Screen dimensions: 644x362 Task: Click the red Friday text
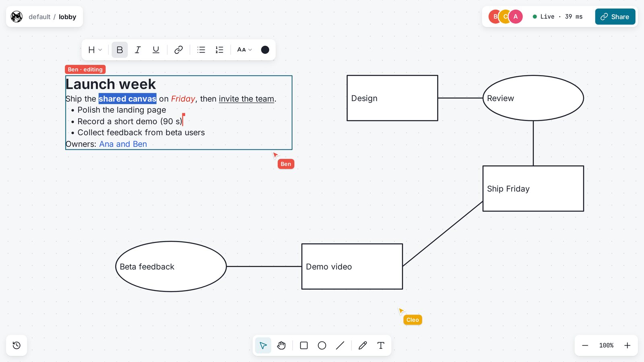pos(183,99)
